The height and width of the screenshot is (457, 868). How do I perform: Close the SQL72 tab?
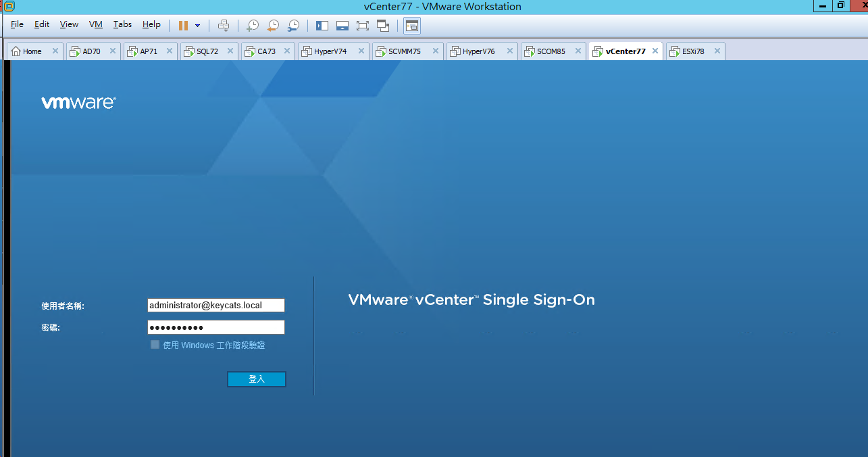click(x=231, y=51)
